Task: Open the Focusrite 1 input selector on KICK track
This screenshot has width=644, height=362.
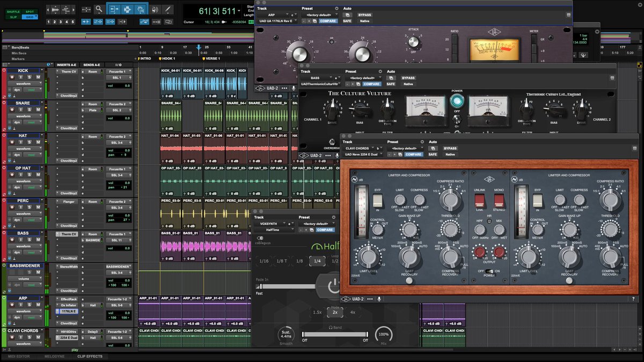Action: tap(119, 71)
